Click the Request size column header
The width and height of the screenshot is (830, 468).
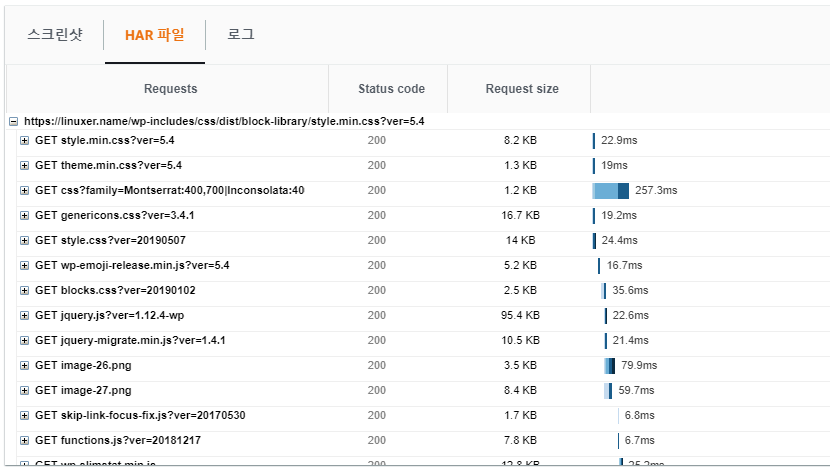point(522,89)
